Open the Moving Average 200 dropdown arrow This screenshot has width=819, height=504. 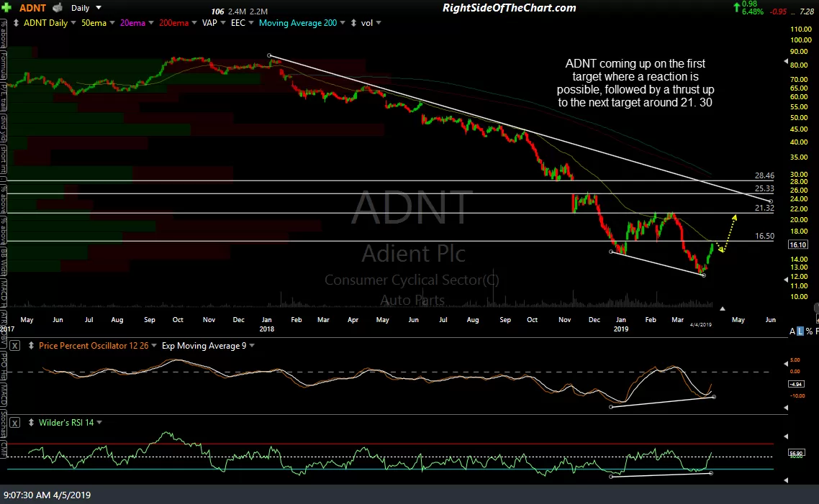[343, 23]
